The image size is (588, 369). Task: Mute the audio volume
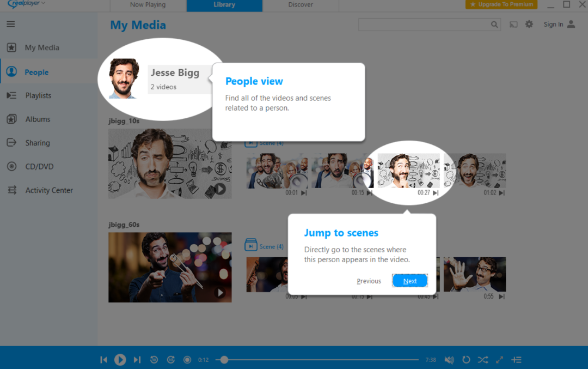449,360
